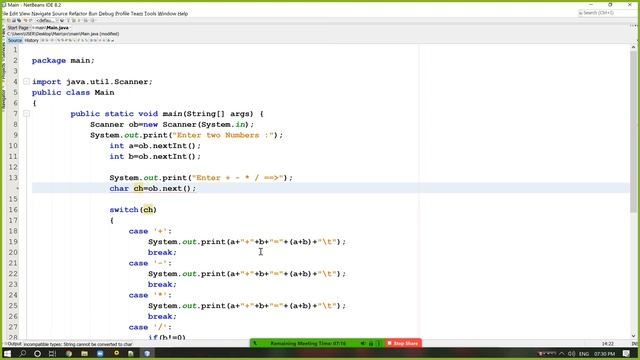Click the mute icon in Zoom bar
The image size is (640, 360).
362,344
